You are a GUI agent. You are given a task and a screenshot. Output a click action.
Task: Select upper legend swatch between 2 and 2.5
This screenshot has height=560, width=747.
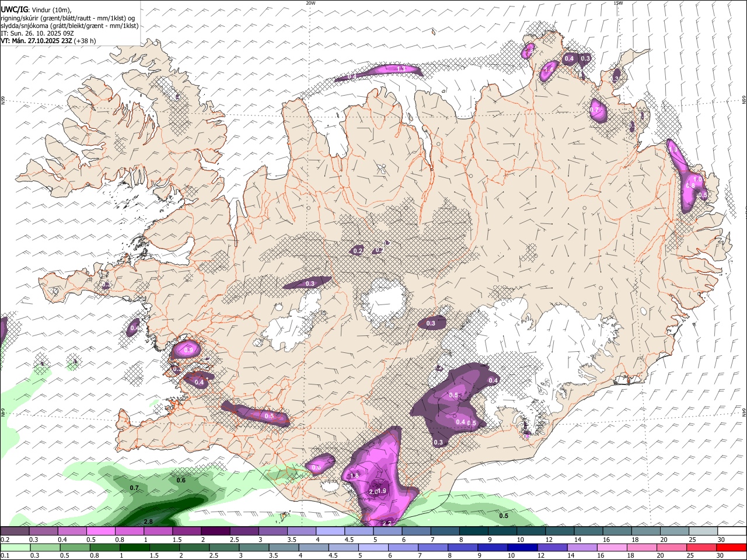click(215, 531)
